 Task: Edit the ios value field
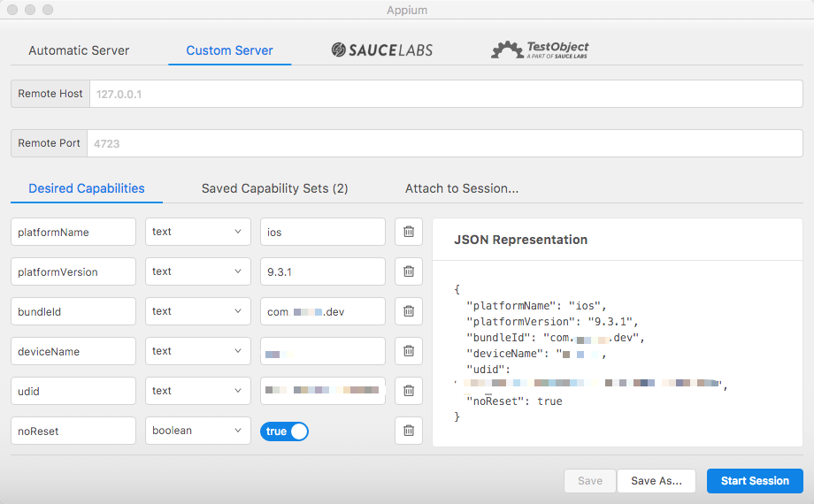(x=323, y=232)
